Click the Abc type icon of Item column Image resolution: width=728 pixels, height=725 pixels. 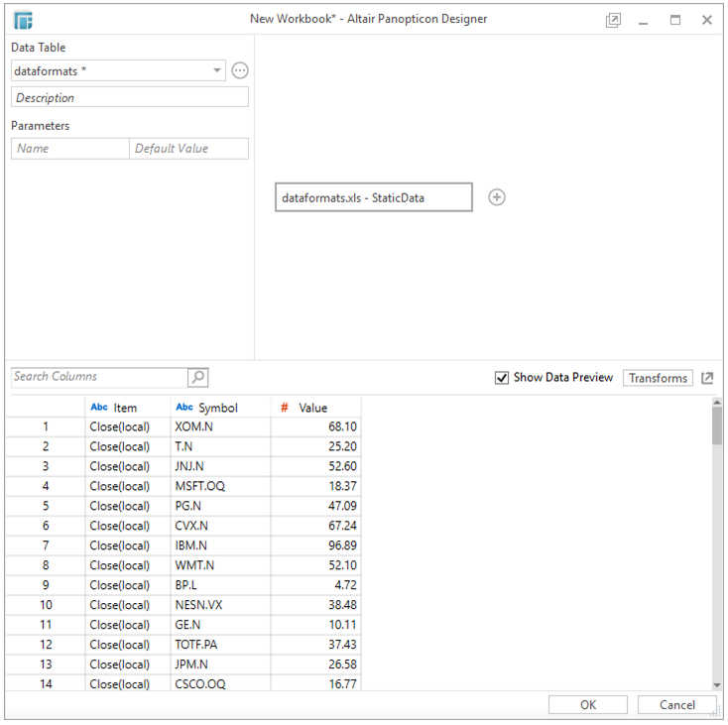click(x=99, y=407)
